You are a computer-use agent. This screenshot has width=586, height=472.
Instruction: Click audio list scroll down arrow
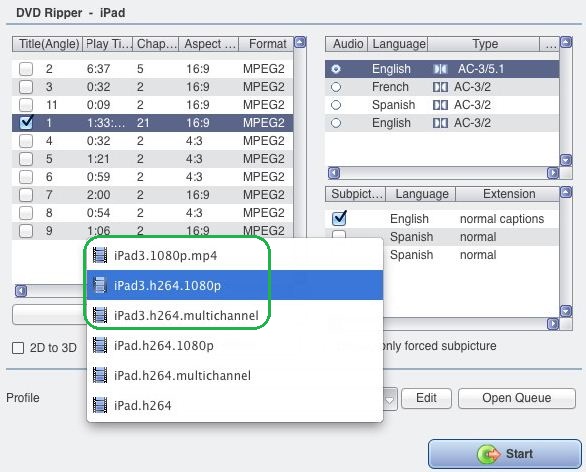tap(566, 160)
